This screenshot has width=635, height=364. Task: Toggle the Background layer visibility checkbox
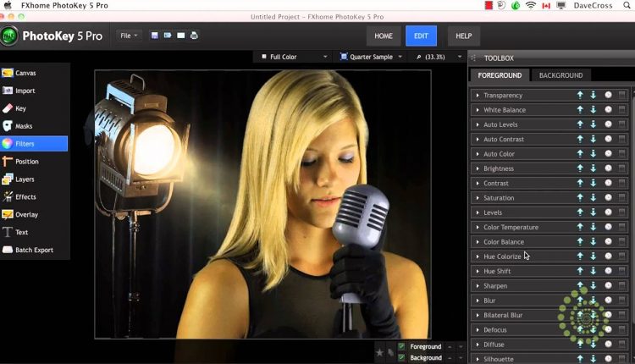[401, 357]
